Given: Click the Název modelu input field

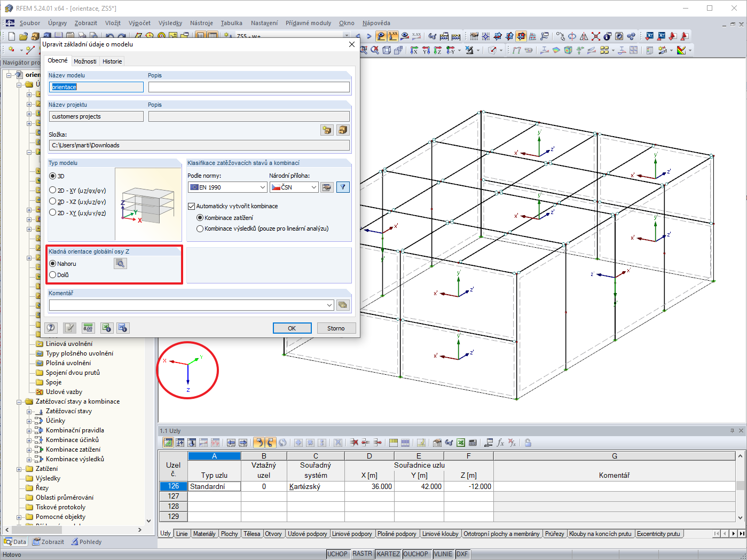Looking at the screenshot, I should 97,87.
